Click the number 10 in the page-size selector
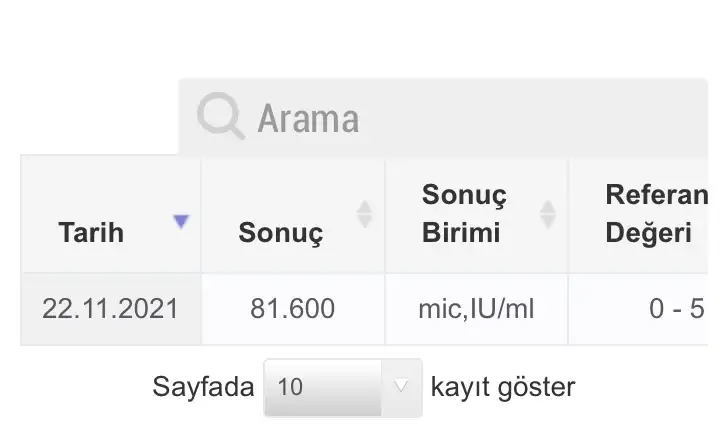 pyautogui.click(x=290, y=387)
